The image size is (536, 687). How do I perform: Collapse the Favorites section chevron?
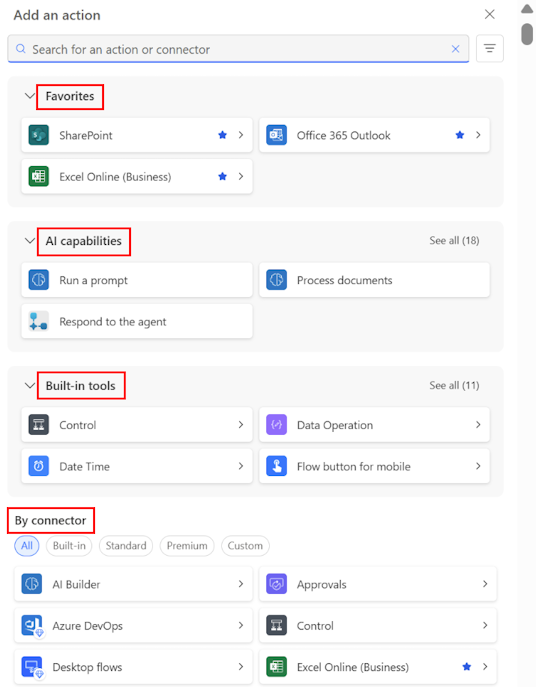(29, 96)
